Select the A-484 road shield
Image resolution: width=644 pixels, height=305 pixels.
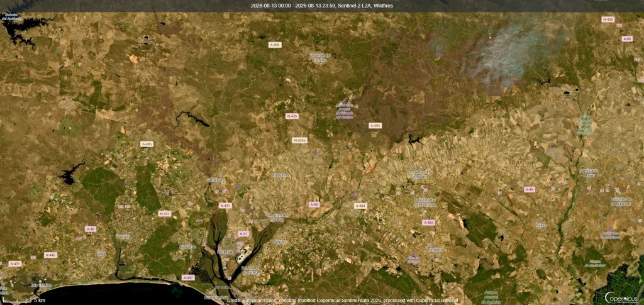pyautogui.click(x=360, y=206)
